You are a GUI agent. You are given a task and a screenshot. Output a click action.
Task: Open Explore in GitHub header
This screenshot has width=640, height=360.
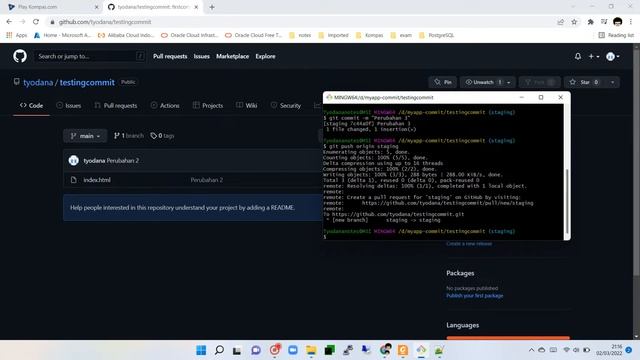265,56
